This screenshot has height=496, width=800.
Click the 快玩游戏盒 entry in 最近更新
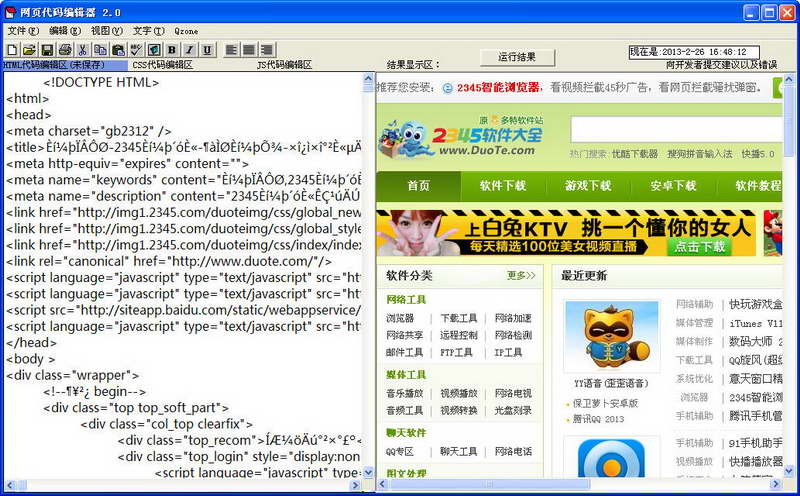pos(756,305)
